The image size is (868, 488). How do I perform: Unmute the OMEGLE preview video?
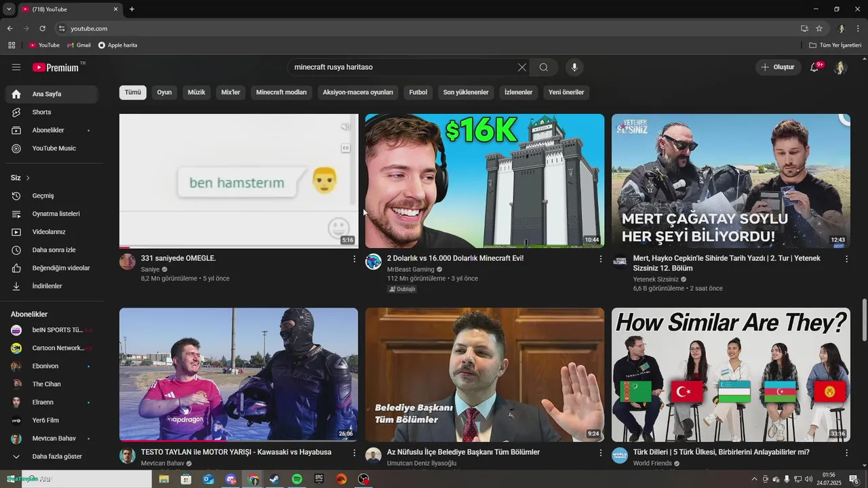pyautogui.click(x=345, y=127)
